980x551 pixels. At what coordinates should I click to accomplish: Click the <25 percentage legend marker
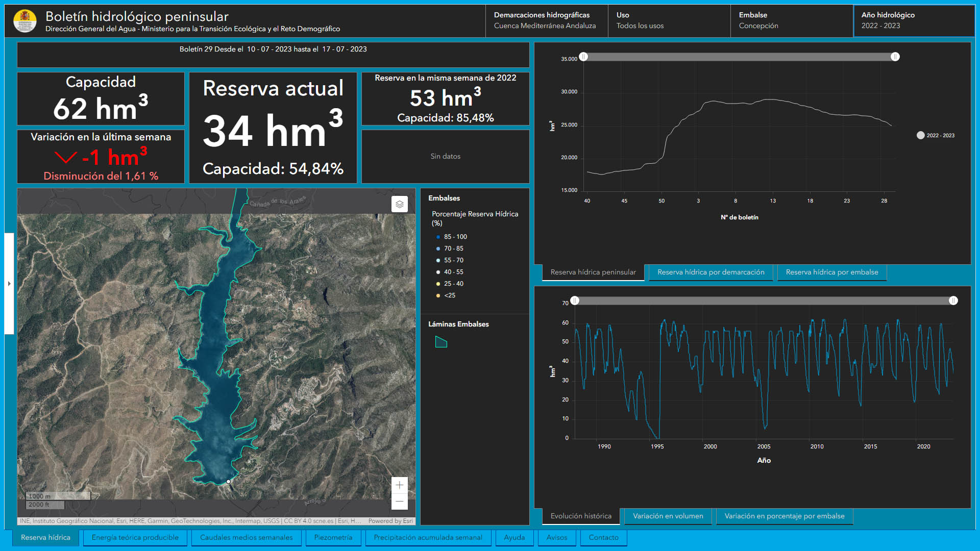pos(438,295)
